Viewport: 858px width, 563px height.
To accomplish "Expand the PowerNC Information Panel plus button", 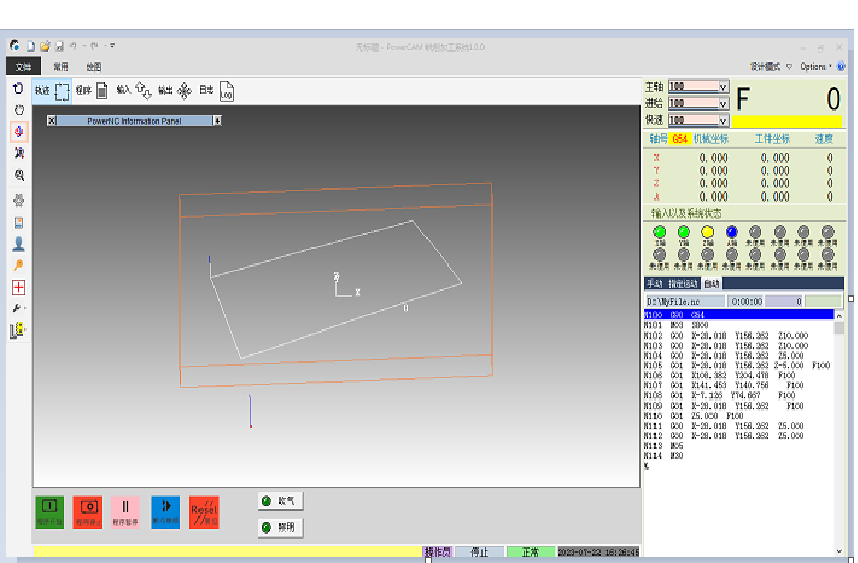I will point(217,121).
